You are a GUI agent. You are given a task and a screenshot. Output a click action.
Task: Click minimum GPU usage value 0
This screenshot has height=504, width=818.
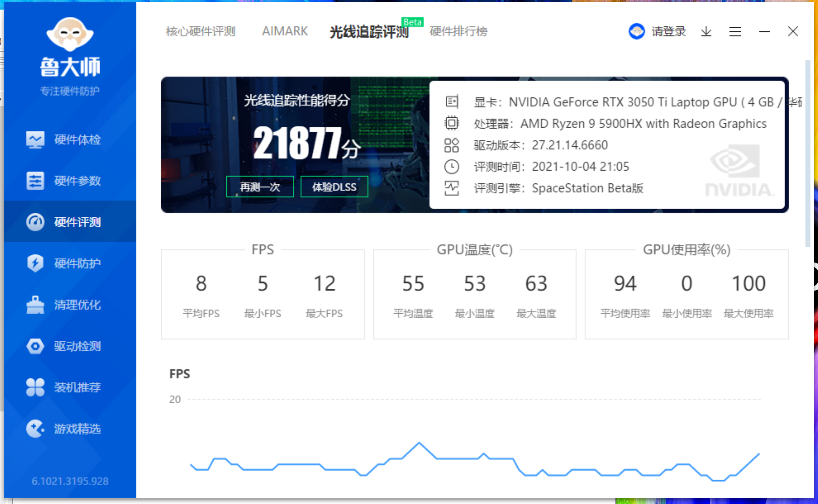coord(687,283)
